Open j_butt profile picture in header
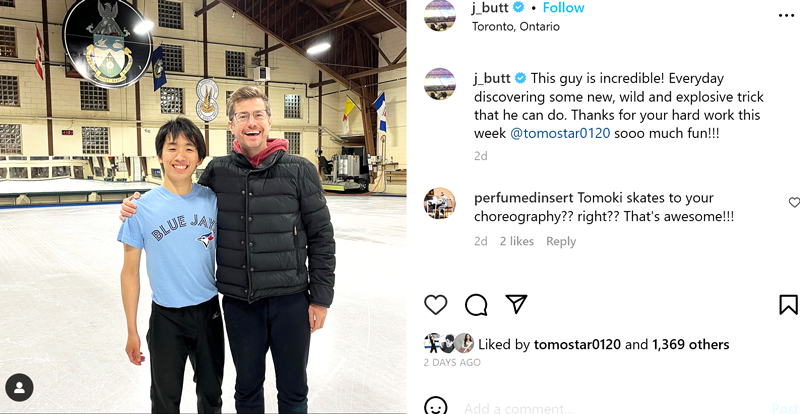 tap(440, 16)
